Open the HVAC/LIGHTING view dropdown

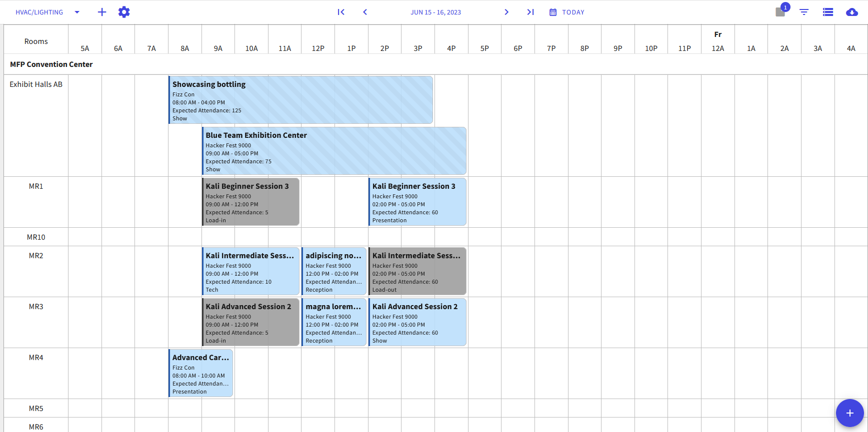(x=47, y=12)
